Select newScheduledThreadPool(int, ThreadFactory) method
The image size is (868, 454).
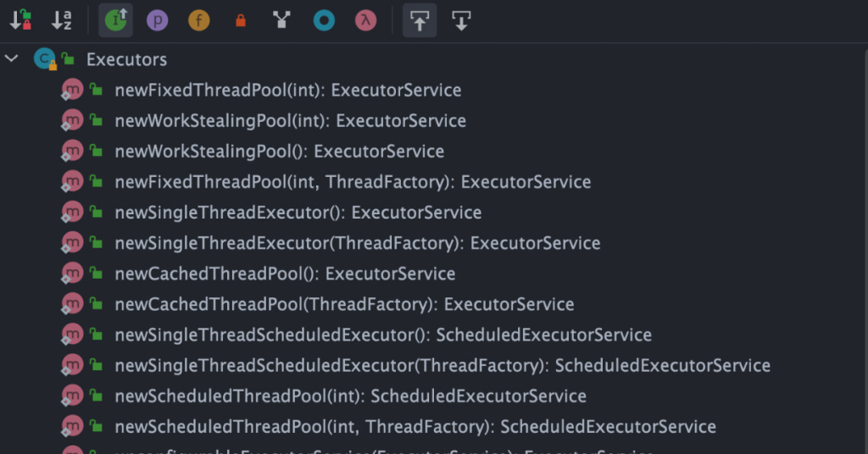click(415, 426)
